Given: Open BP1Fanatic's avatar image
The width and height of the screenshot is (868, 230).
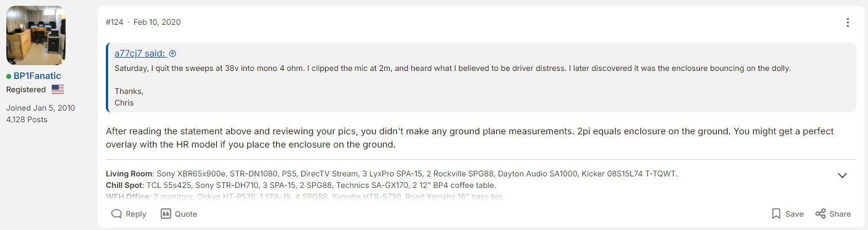Looking at the screenshot, I should pos(36,36).
